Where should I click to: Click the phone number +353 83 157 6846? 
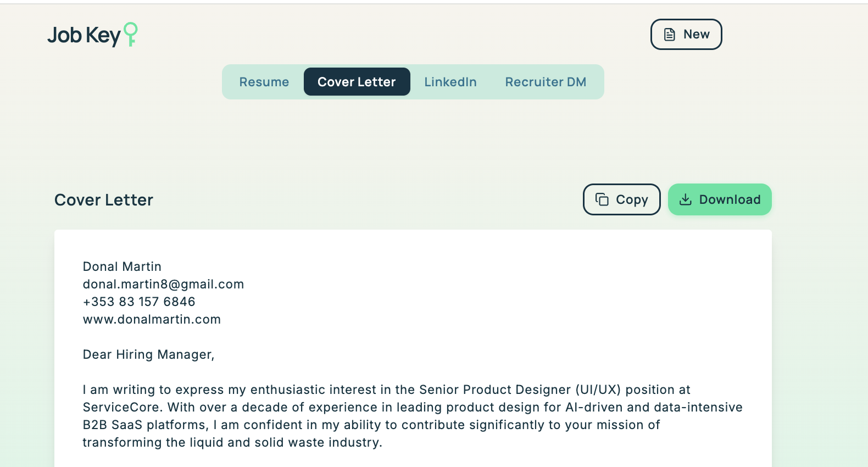click(x=139, y=302)
